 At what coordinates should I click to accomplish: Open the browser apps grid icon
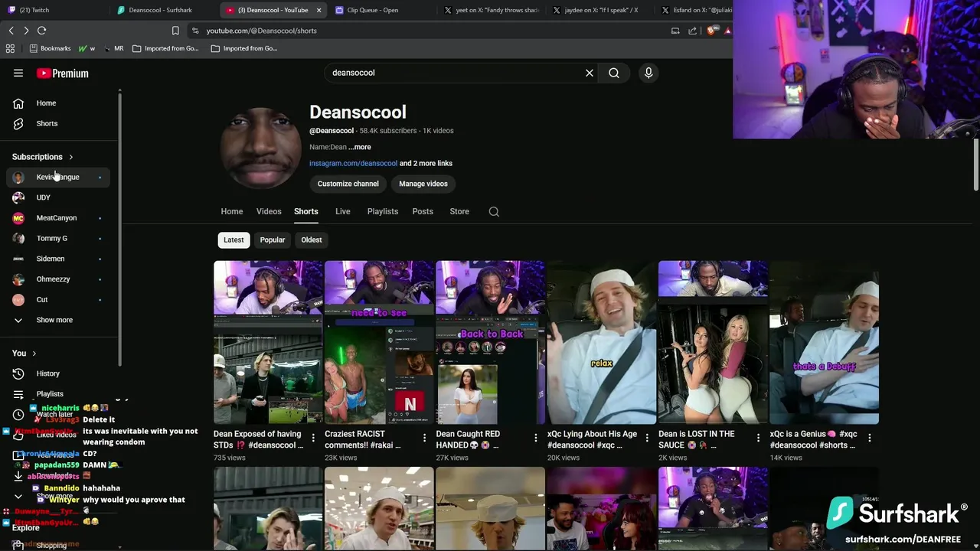click(10, 48)
